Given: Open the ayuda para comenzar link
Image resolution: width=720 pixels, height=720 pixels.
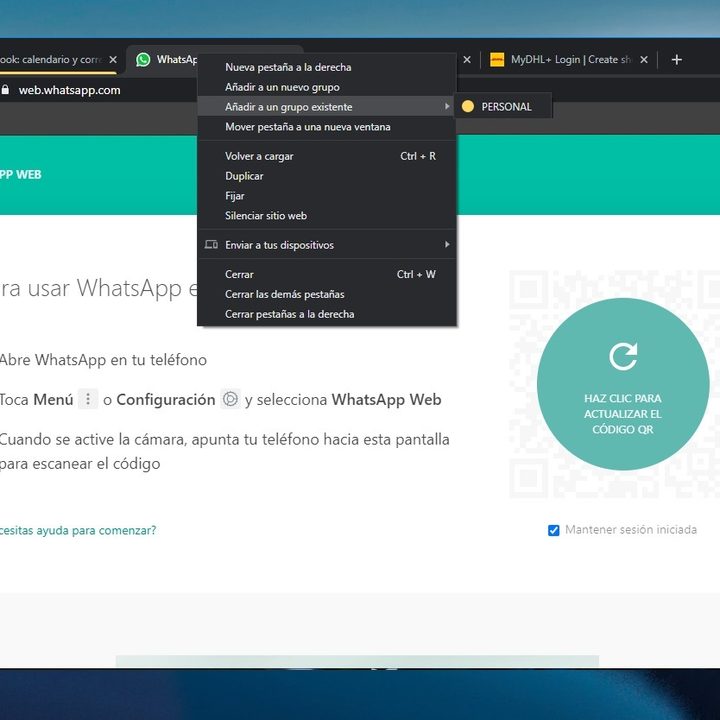Looking at the screenshot, I should coord(78,530).
